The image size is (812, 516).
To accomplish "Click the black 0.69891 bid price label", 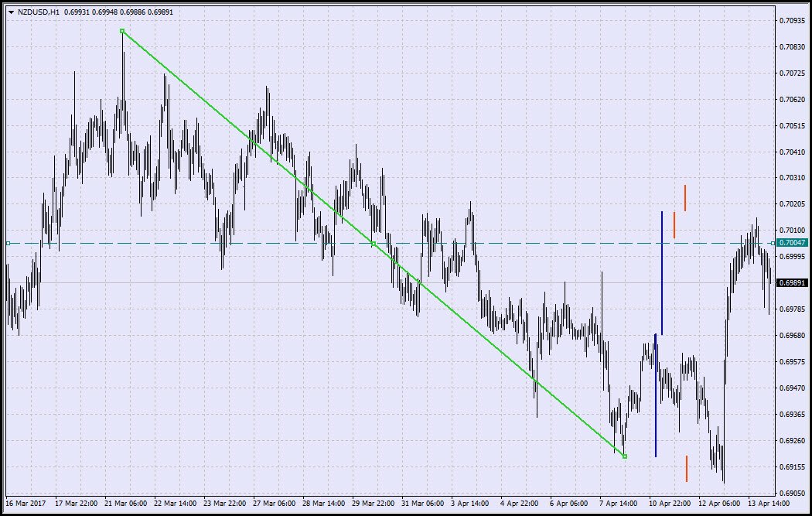I will point(791,284).
